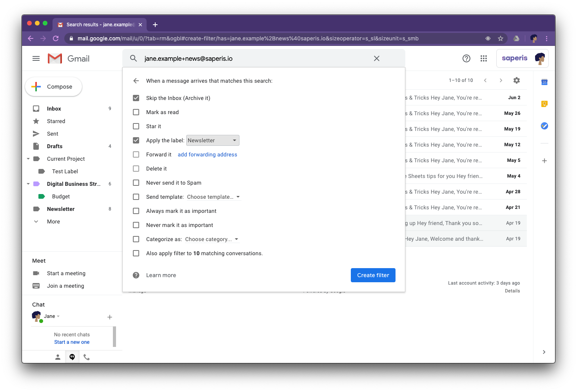
Task: Open the Google apps grid
Action: 483,58
